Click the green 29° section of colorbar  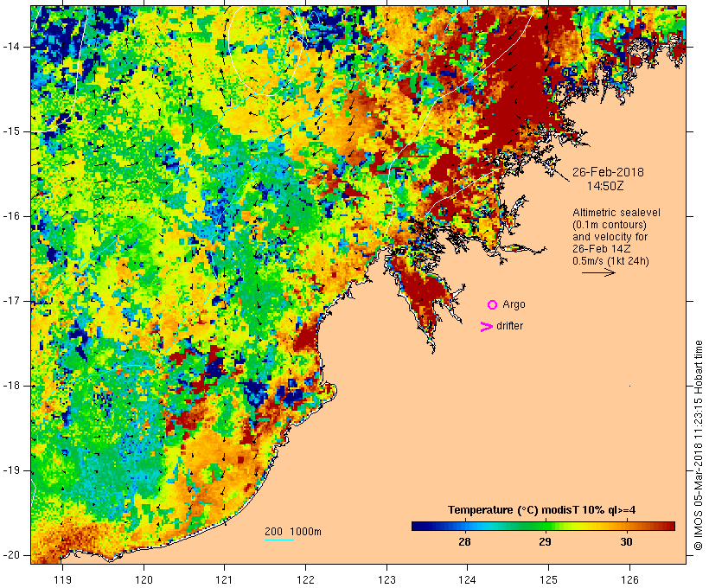(546, 526)
